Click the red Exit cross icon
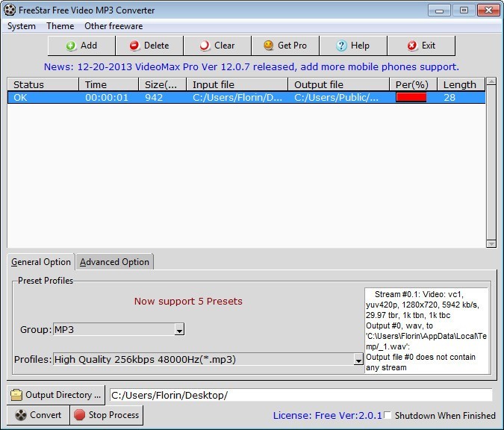Image resolution: width=504 pixels, height=430 pixels. (x=412, y=46)
